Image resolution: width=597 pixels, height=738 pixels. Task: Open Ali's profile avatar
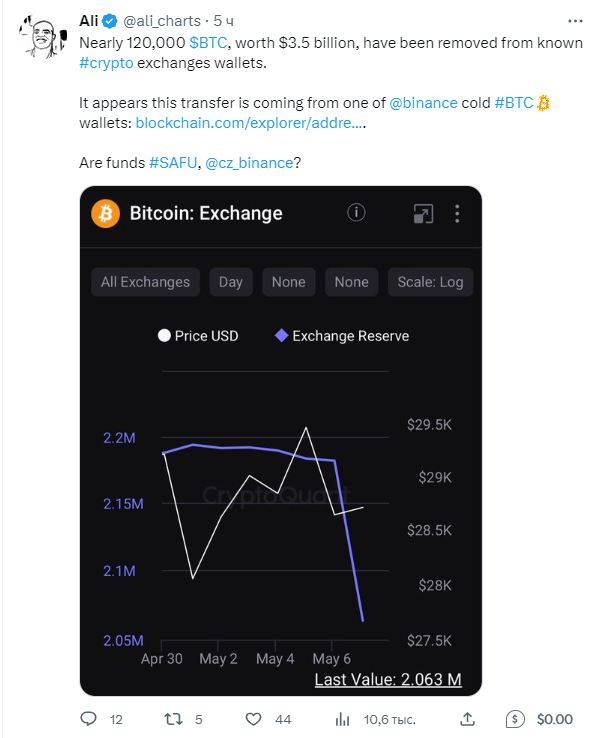(43, 36)
